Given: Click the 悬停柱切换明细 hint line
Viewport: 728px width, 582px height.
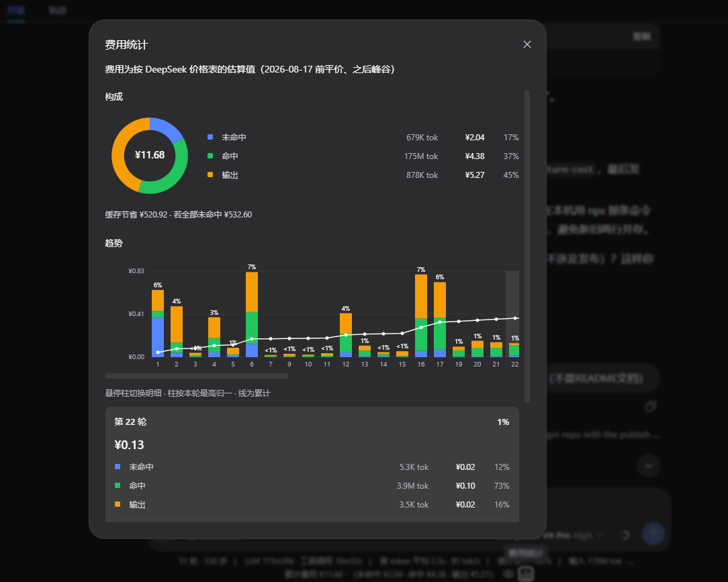Looking at the screenshot, I should coord(187,393).
